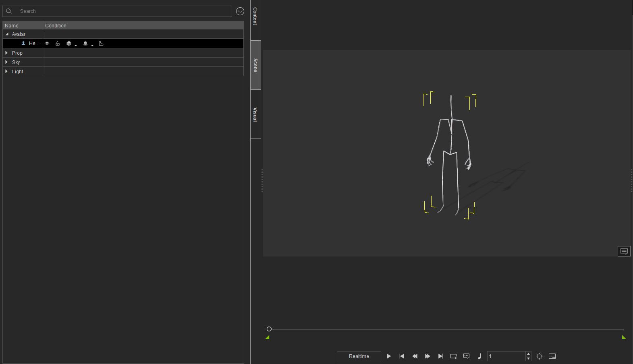Click the step-shaped icon in avatar row
This screenshot has width=633, height=364.
[101, 43]
